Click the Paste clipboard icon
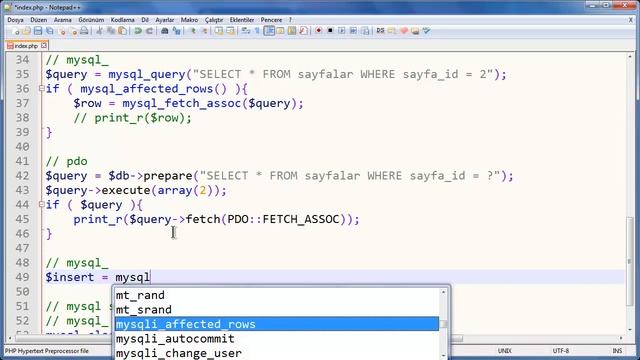The height and width of the screenshot is (360, 640). (122, 31)
